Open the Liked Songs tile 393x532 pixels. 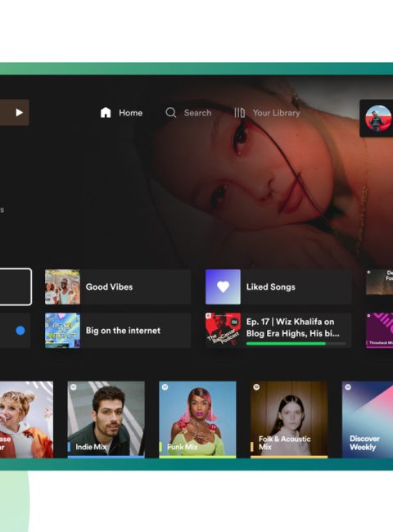(278, 287)
